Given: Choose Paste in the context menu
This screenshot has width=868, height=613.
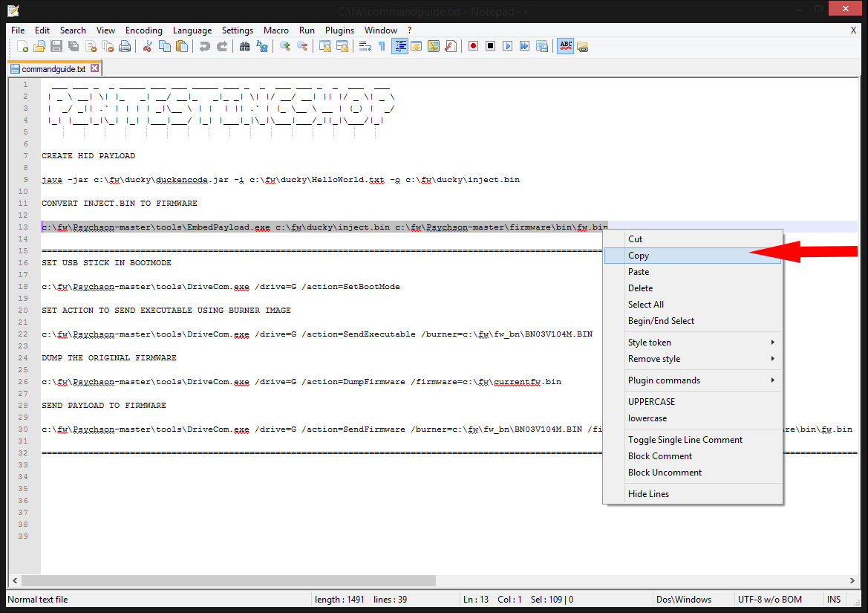Looking at the screenshot, I should tap(693, 272).
